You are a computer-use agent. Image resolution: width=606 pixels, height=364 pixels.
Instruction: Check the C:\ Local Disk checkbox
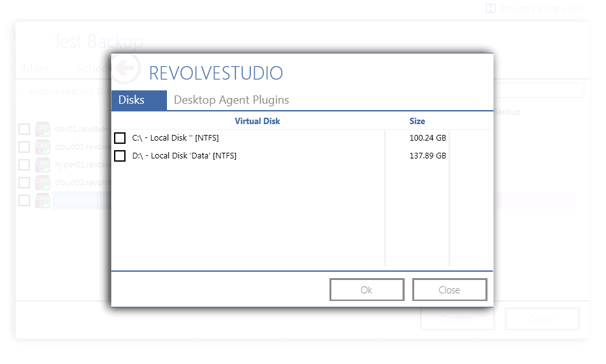tap(120, 138)
